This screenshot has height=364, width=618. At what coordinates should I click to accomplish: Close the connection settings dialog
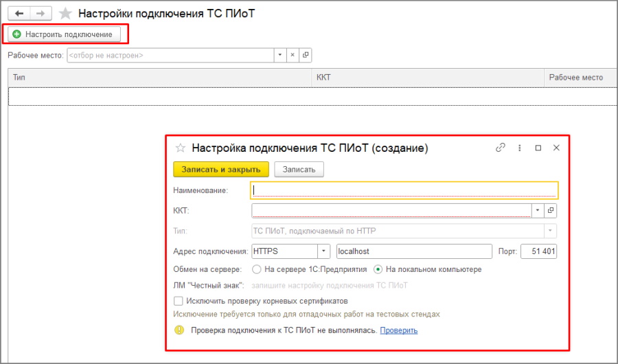pos(556,148)
